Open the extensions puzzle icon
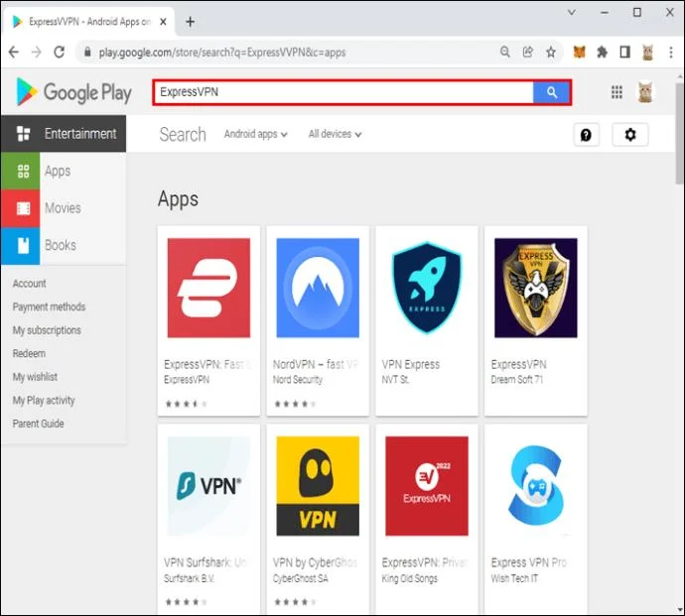This screenshot has height=616, width=685. point(602,53)
